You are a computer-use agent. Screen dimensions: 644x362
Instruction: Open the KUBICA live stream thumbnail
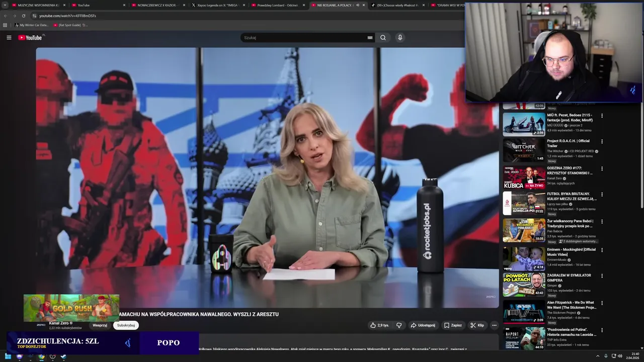click(x=524, y=177)
